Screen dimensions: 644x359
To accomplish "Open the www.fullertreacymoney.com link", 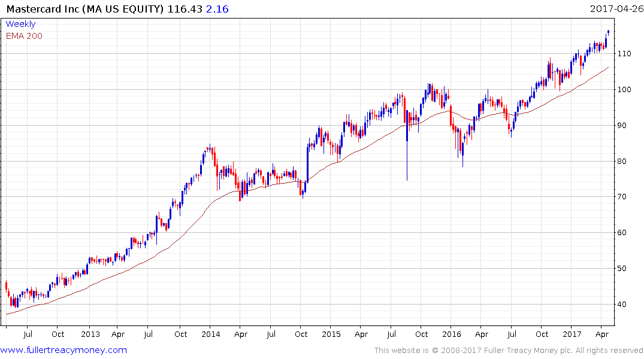I will point(64,350).
